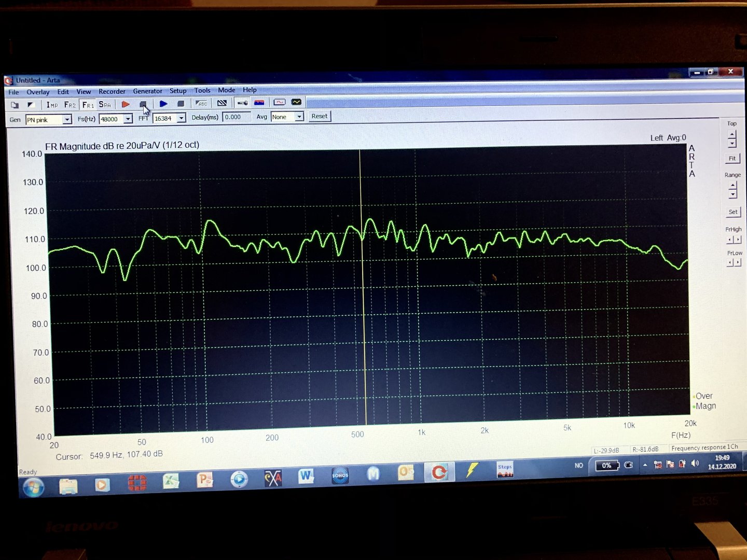747x560 pixels.
Task: Click the "Left Avg:0" label above the graph
Action: (668, 138)
